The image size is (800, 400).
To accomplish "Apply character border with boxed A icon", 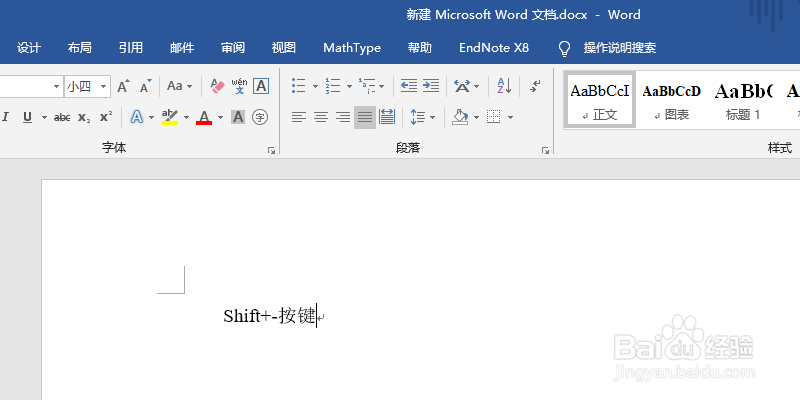I will tap(261, 86).
